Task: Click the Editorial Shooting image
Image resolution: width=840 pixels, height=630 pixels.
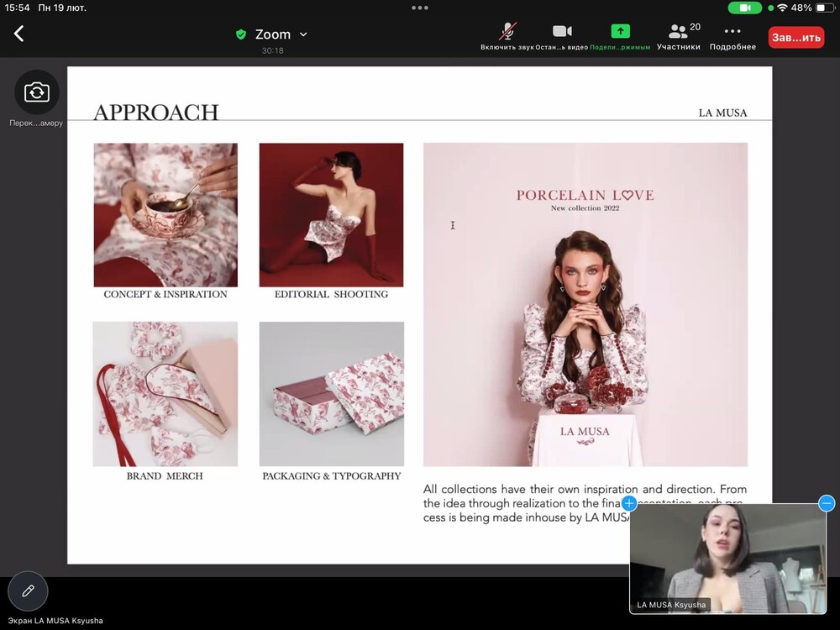Action: tap(331, 215)
